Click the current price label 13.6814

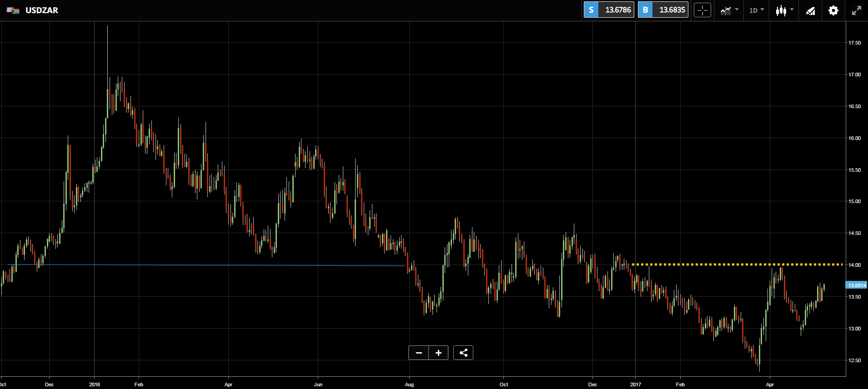coord(856,285)
